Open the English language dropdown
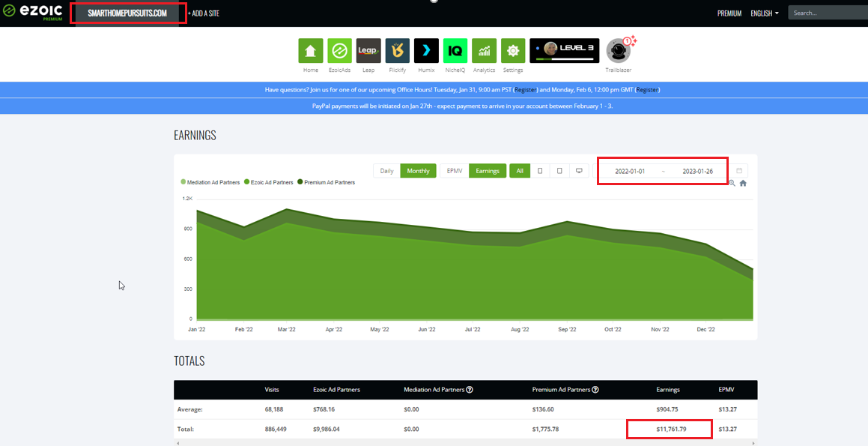Screen dimensions: 868x446 [765, 13]
